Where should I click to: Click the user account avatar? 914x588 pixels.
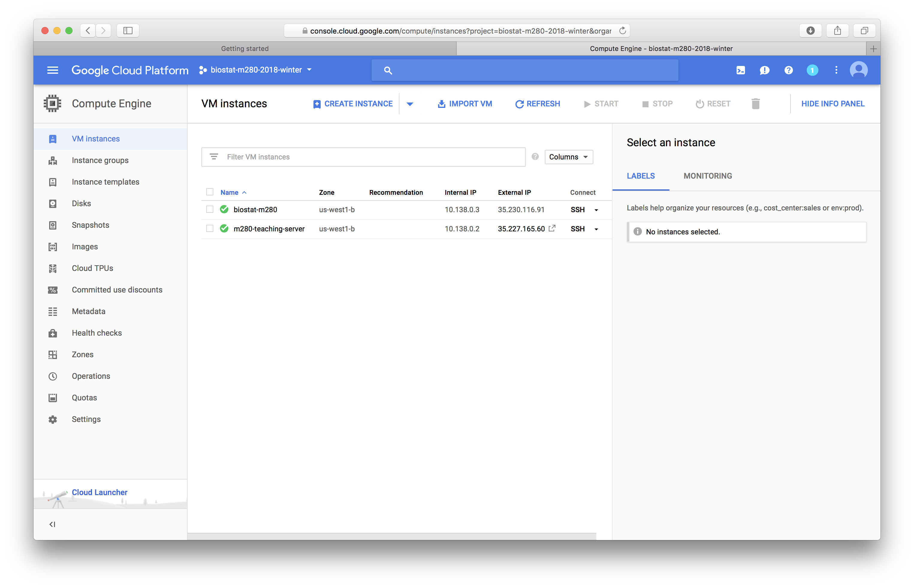858,70
